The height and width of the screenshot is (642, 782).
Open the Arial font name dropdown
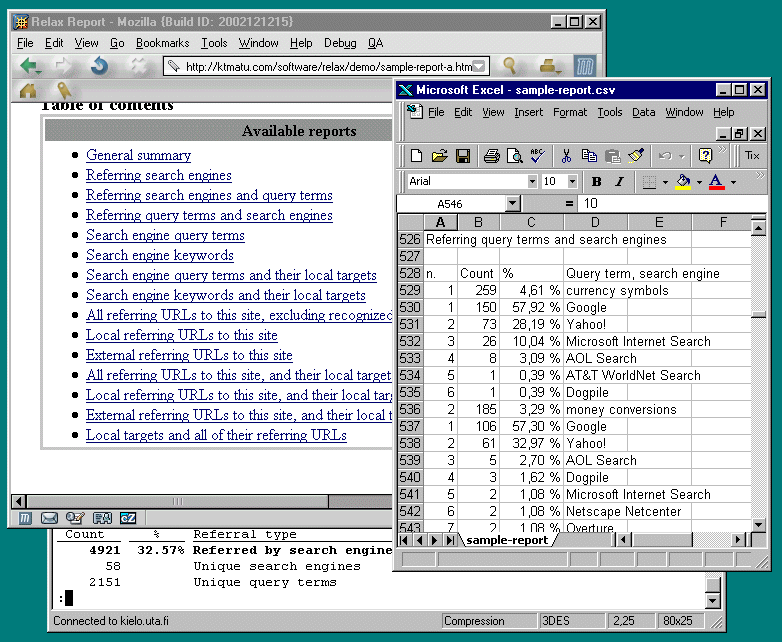pyautogui.click(x=531, y=182)
